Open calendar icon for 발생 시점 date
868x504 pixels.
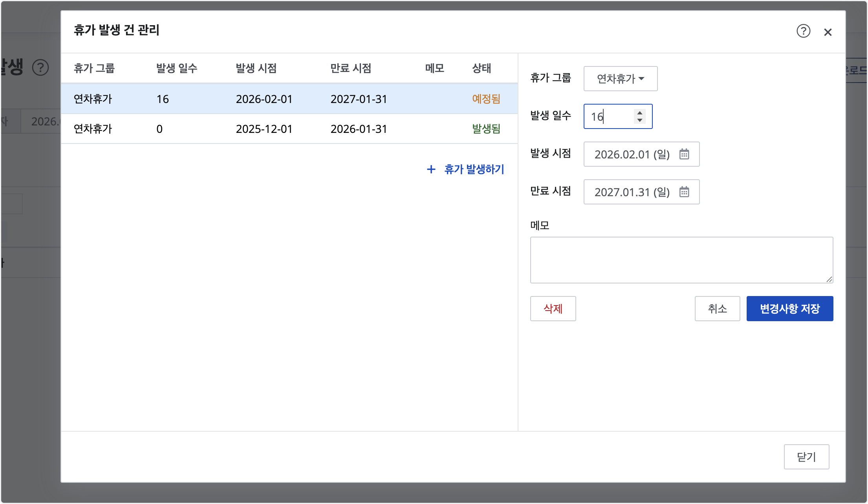coord(684,154)
